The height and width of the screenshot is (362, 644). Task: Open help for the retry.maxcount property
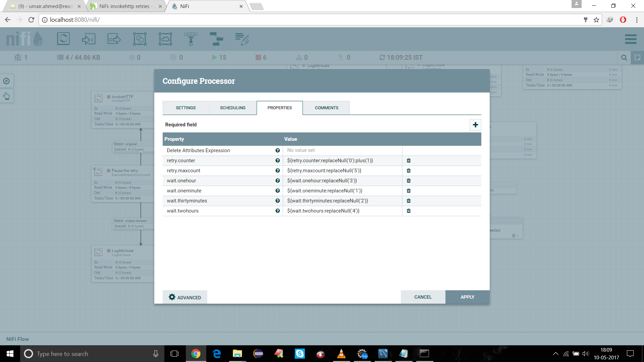click(x=278, y=171)
